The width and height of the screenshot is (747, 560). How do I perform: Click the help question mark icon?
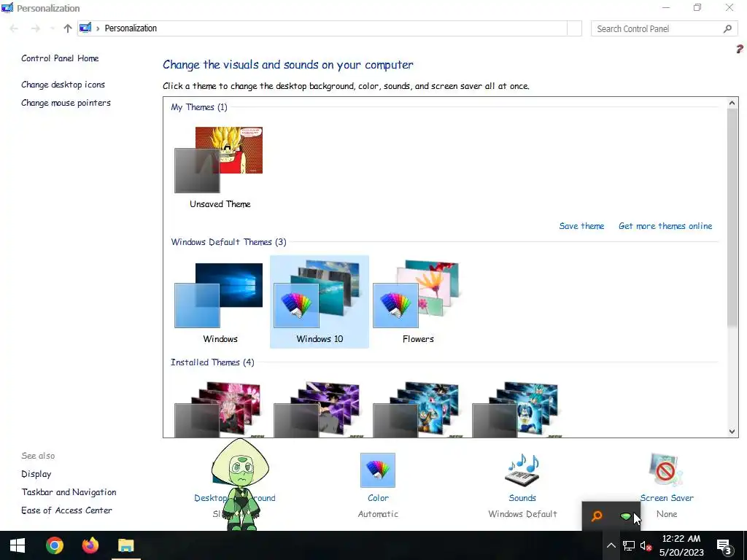click(740, 49)
